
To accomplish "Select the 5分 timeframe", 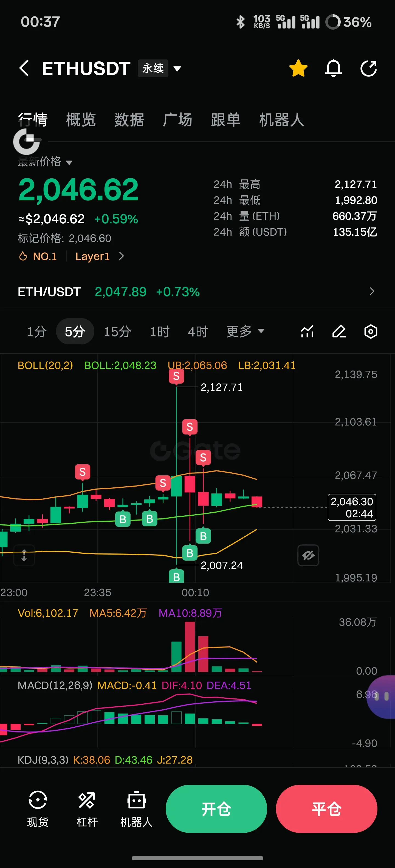I will click(x=75, y=332).
